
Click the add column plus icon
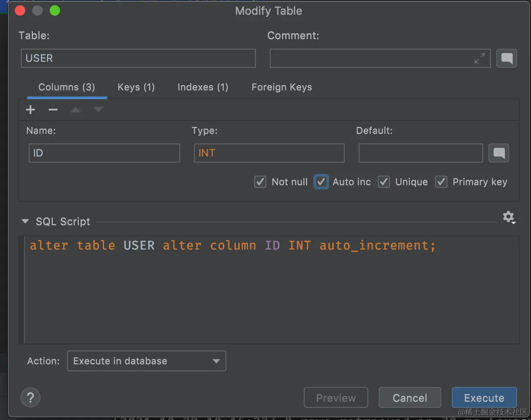coord(30,110)
